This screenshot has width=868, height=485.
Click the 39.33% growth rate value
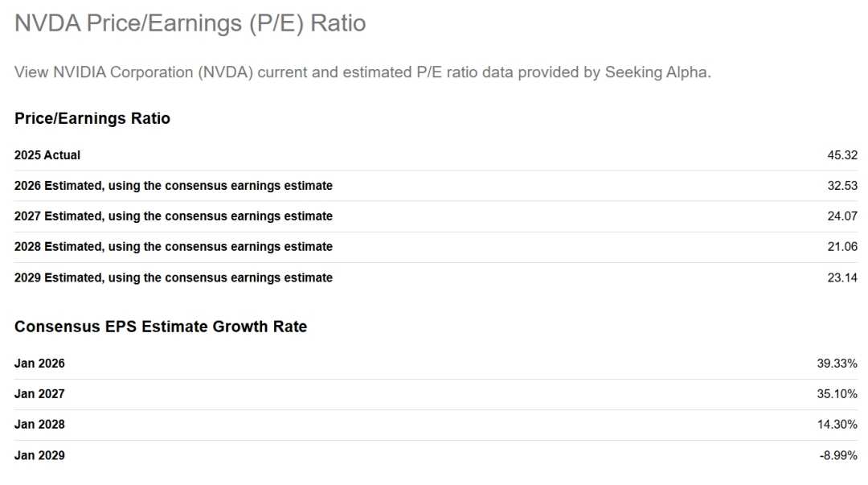coord(837,364)
